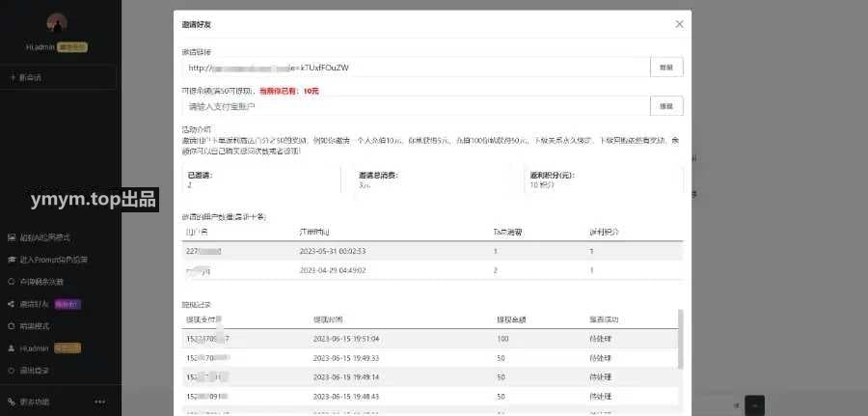Click the purple badge next to 邀请好友
This screenshot has width=868, height=416.
click(x=68, y=304)
